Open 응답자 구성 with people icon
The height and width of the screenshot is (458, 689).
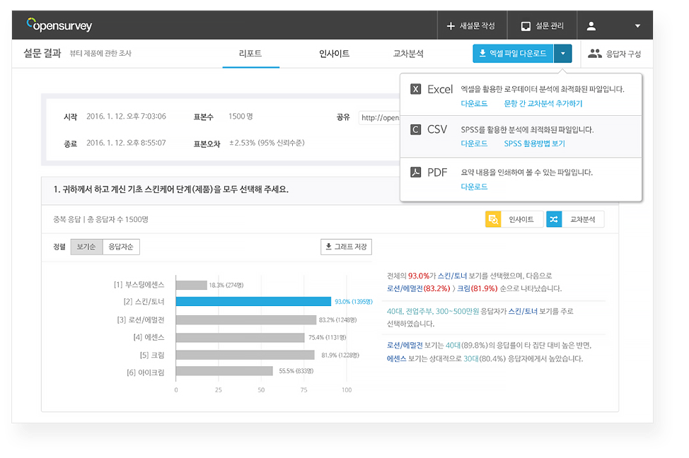tap(614, 54)
